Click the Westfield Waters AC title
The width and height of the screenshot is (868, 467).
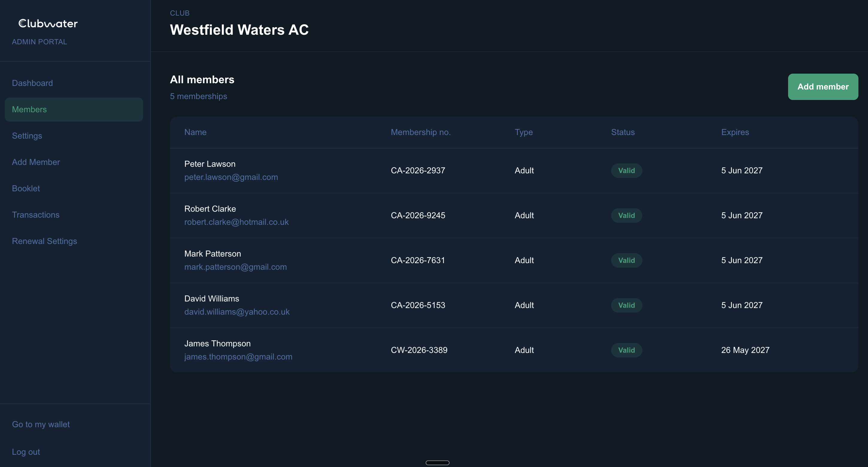coord(239,30)
